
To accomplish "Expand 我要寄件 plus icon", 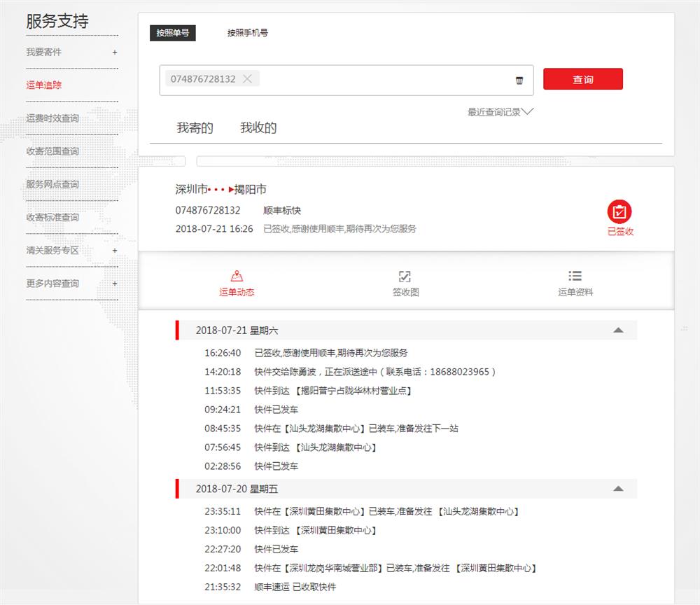I will coord(115,53).
